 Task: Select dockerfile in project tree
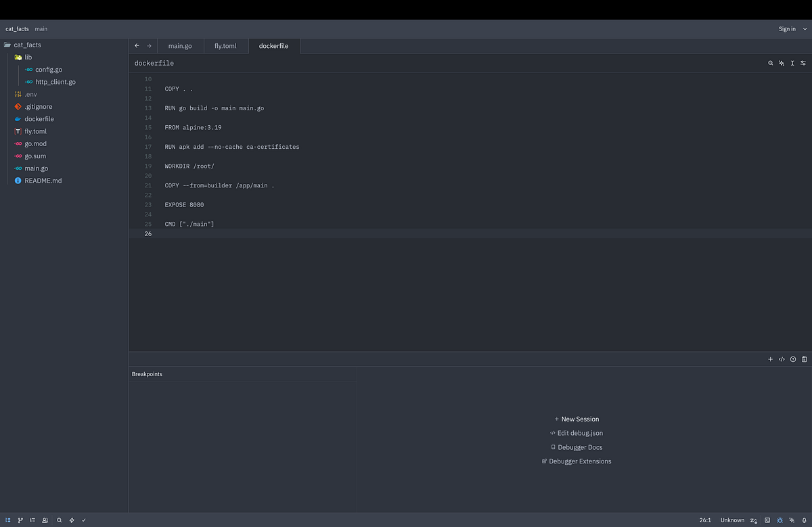click(39, 119)
